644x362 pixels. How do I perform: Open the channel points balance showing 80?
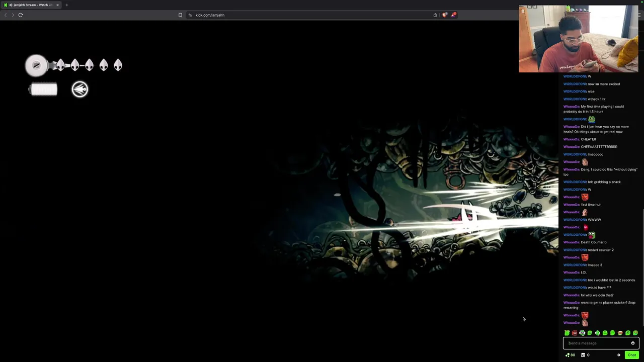click(570, 355)
